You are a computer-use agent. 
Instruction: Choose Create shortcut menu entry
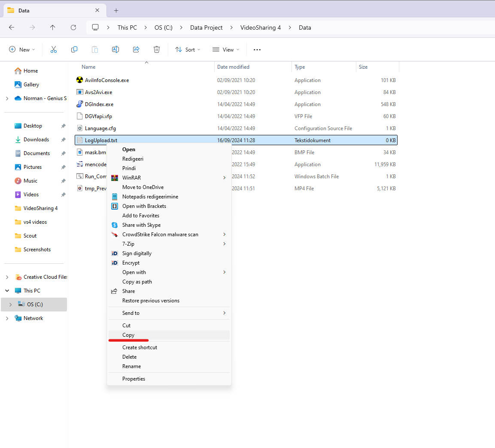169,347
